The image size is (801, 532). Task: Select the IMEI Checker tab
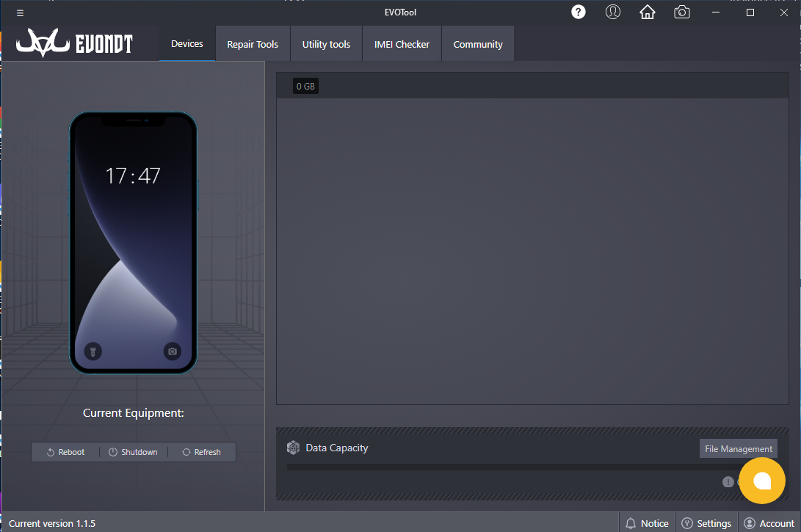[x=402, y=45]
